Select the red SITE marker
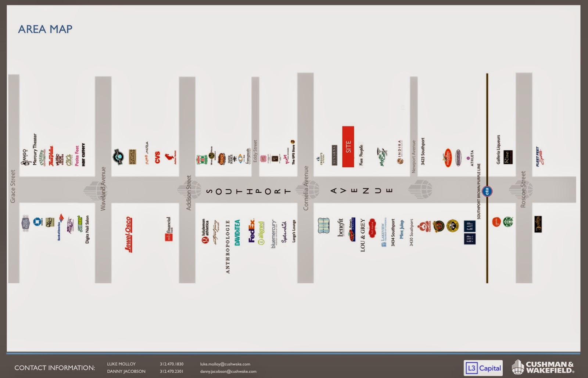Screen dimensions: 588x378 click(x=348, y=147)
